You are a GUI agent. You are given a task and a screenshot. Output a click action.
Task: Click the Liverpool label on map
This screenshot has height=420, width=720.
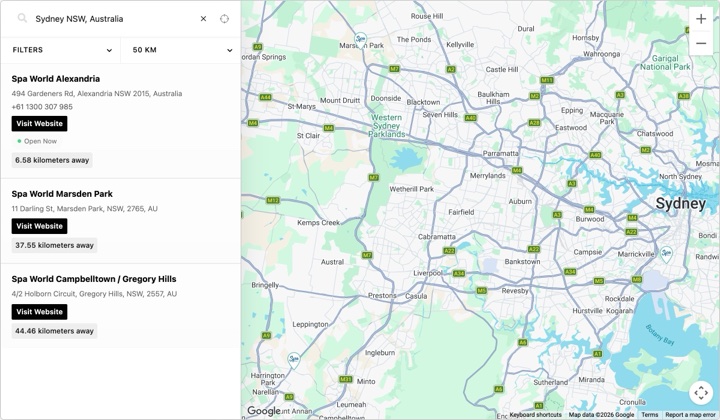pyautogui.click(x=428, y=273)
